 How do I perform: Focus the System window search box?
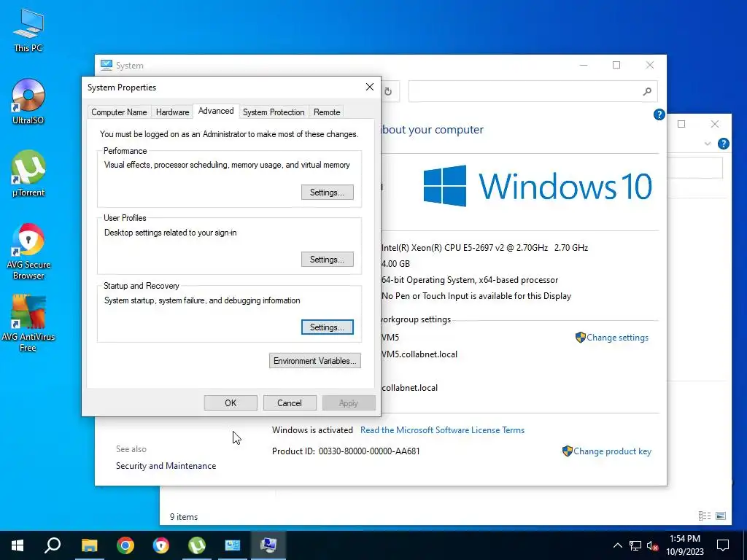point(533,91)
